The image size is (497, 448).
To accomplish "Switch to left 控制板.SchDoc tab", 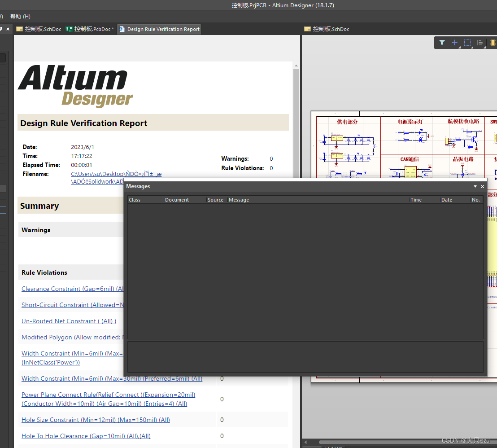I will point(39,29).
